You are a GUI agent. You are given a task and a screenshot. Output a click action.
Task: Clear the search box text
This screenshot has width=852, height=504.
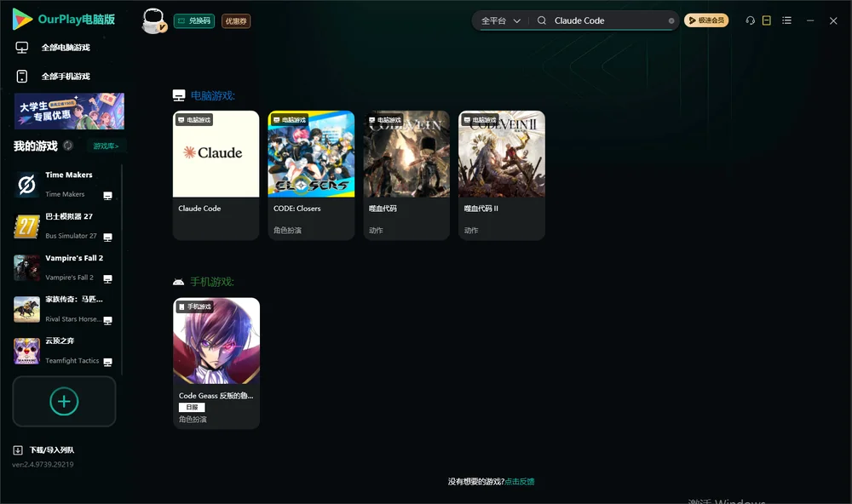(671, 20)
